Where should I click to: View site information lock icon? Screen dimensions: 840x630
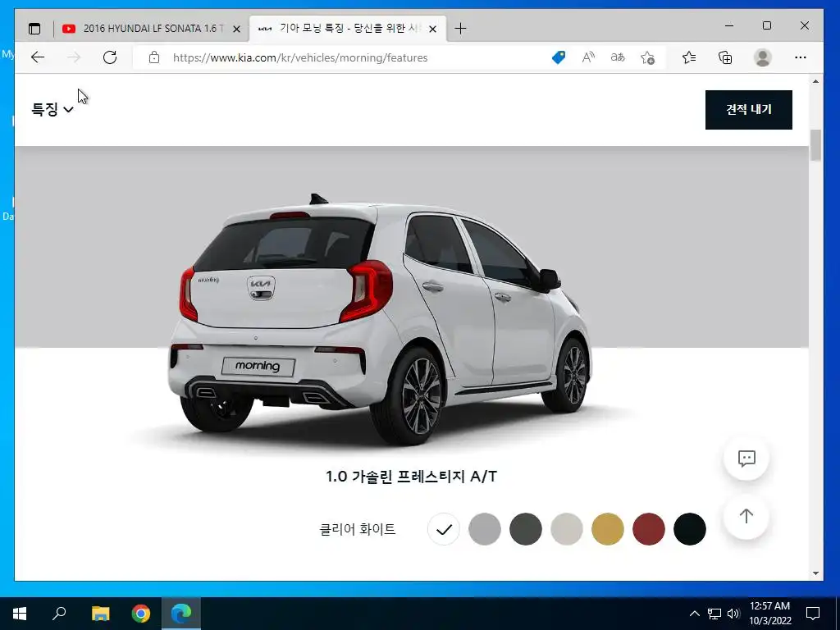coord(154,57)
